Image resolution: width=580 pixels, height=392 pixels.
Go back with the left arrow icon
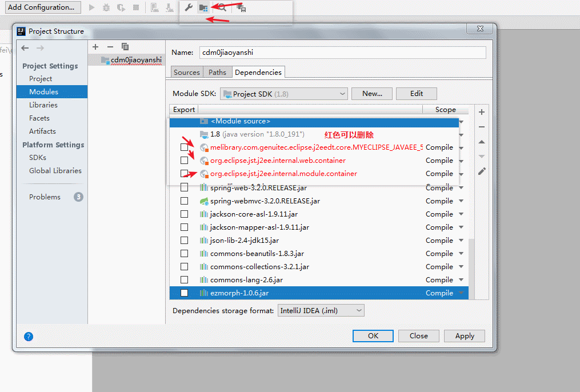click(x=25, y=47)
